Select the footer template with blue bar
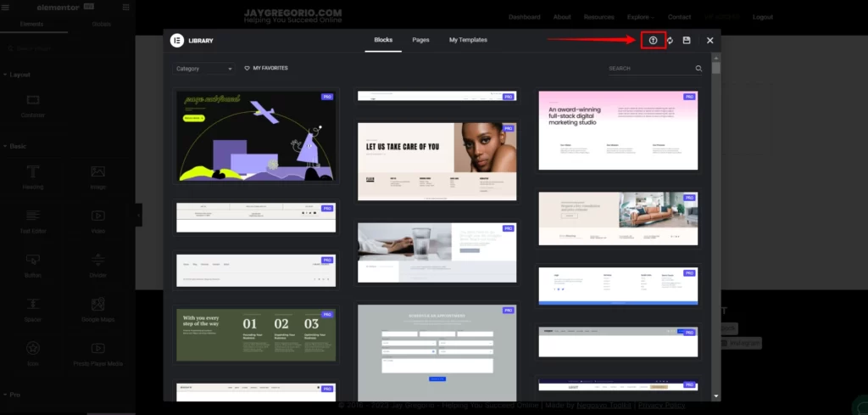The width and height of the screenshot is (868, 415). click(618, 286)
